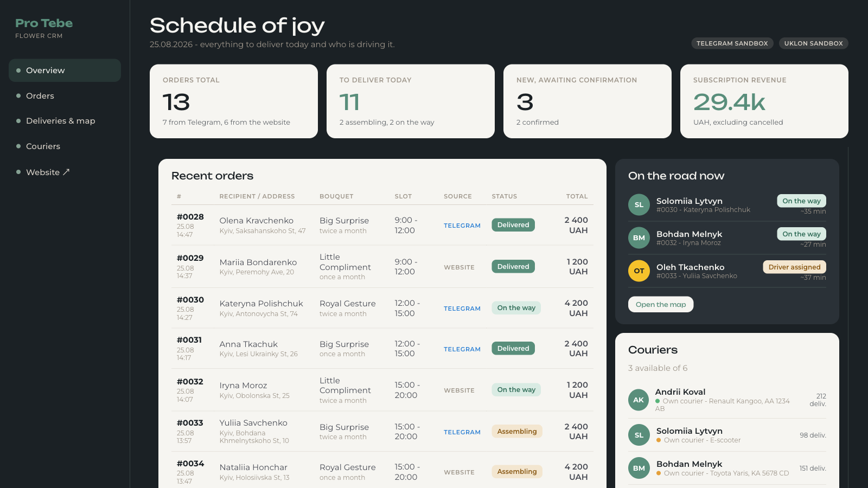Click WEBSITE source of order #0029
The height and width of the screenshot is (488, 868).
pos(459,267)
